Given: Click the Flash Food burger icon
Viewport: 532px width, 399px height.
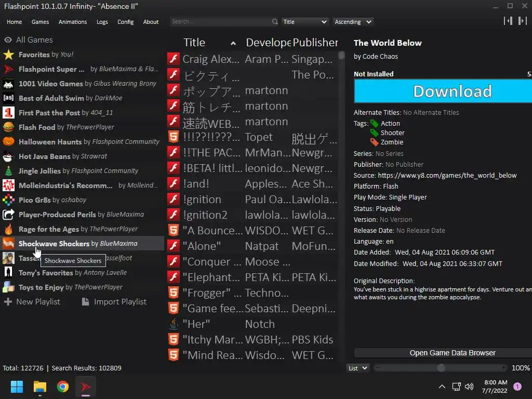Looking at the screenshot, I should (8, 127).
